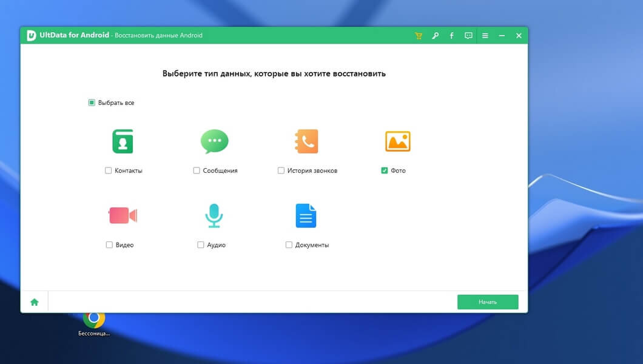643x364 pixels.
Task: Enable the Видео checkbox
Action: point(109,244)
